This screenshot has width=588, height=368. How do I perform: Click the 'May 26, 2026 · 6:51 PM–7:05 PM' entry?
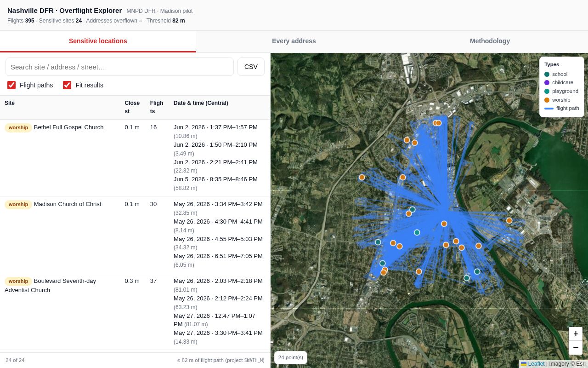tap(218, 256)
